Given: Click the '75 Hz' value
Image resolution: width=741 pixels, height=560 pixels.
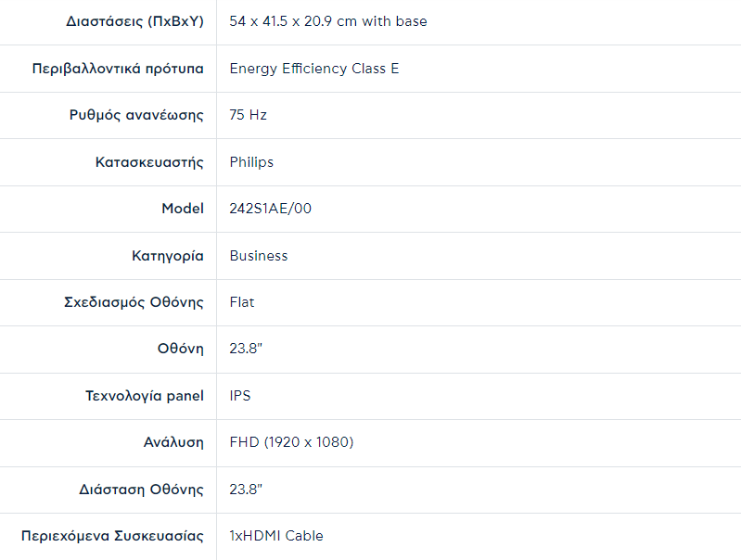Looking at the screenshot, I should pyautogui.click(x=249, y=115).
